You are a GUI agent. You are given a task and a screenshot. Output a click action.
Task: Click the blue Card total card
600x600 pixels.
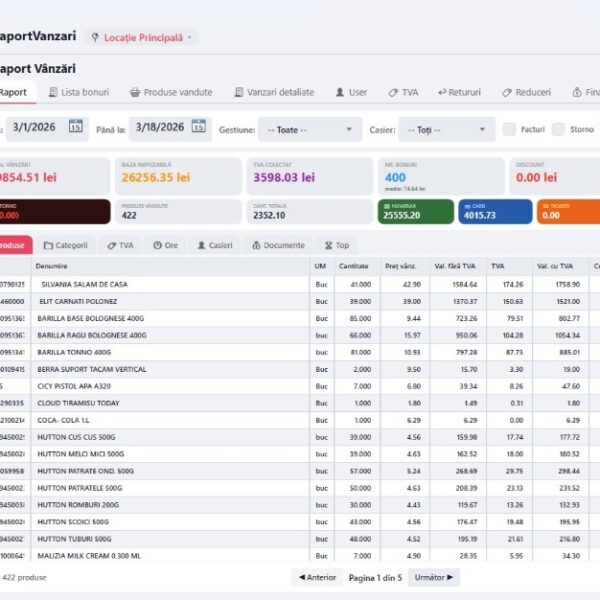pyautogui.click(x=495, y=211)
